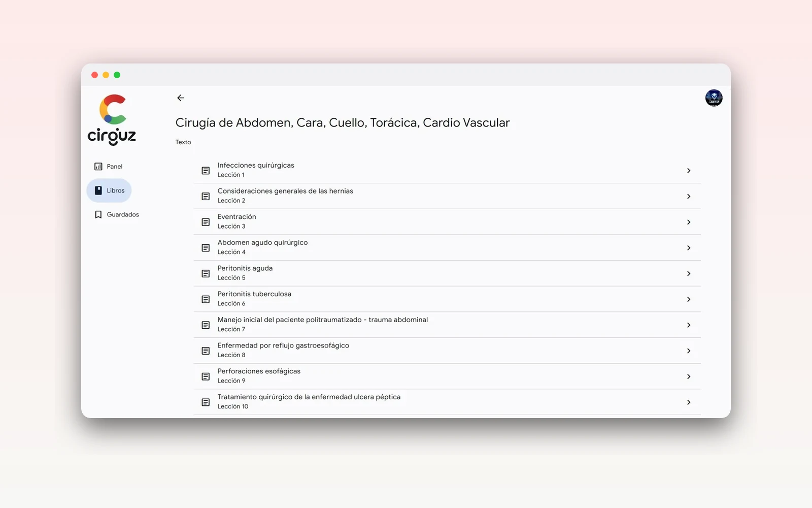Click the Panel dashboard icon
The image size is (812, 508).
[x=98, y=167]
